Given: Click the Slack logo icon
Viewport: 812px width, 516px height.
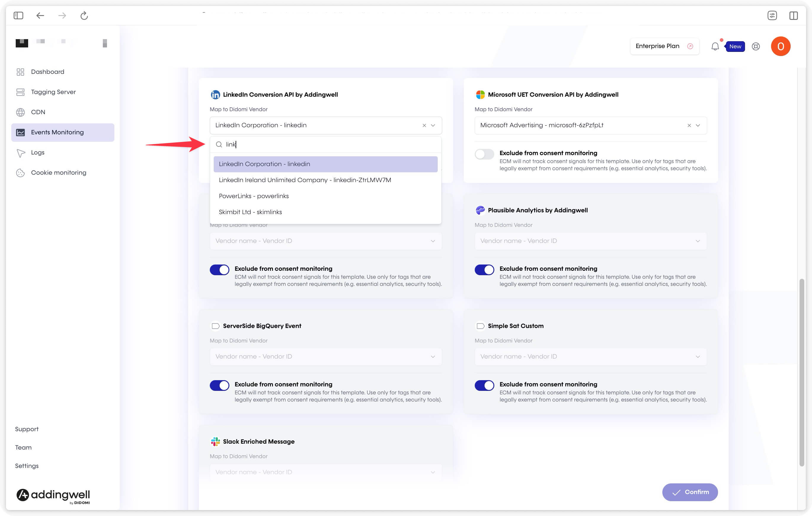Looking at the screenshot, I should tap(215, 442).
